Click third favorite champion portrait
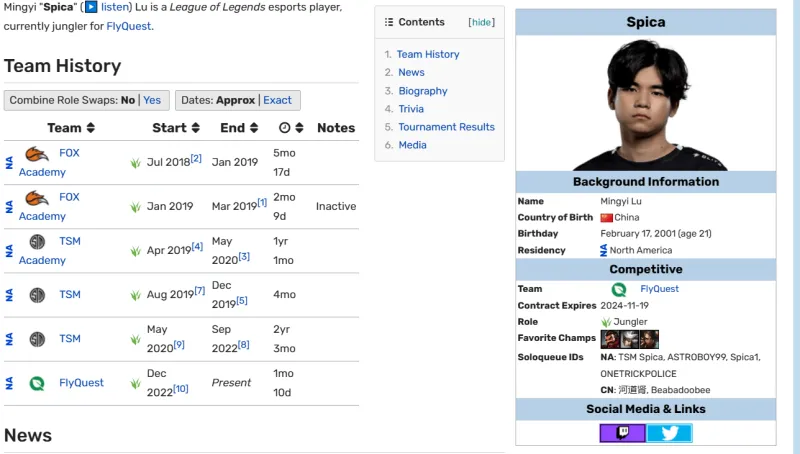800x454 pixels. click(649, 339)
